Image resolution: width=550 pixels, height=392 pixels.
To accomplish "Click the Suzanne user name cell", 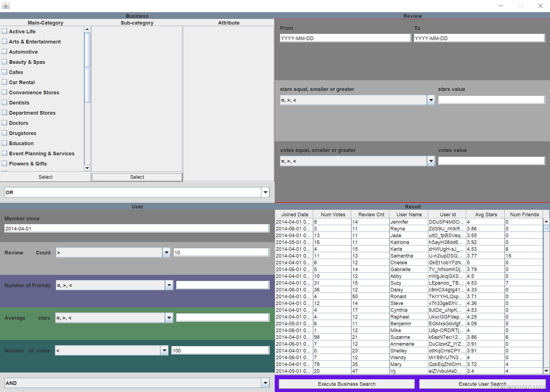I will click(409, 337).
